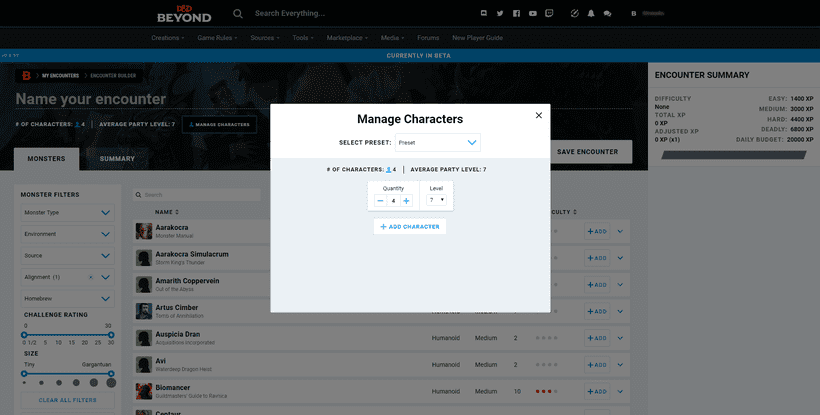The image size is (820, 415).
Task: Open the Tools menu
Action: pos(303,38)
